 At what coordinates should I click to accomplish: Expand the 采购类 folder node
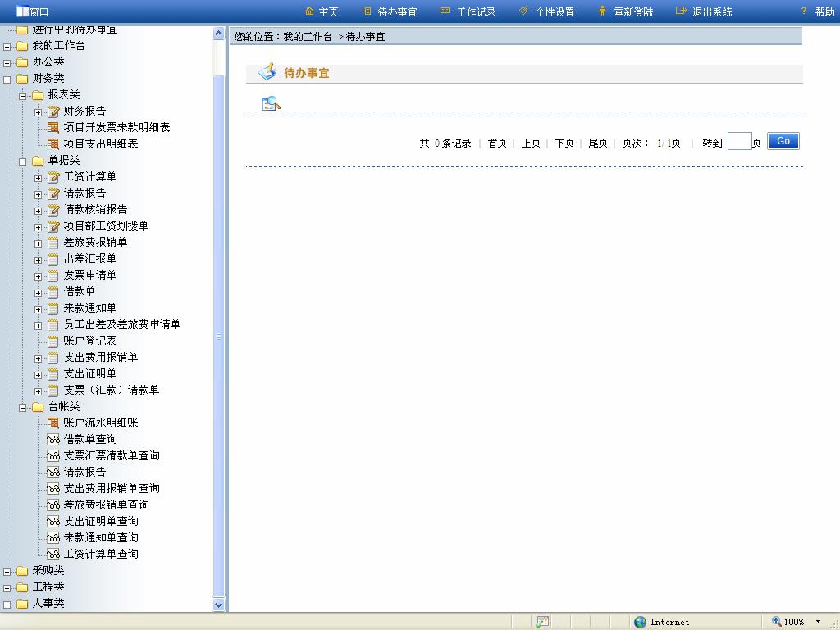point(7,571)
